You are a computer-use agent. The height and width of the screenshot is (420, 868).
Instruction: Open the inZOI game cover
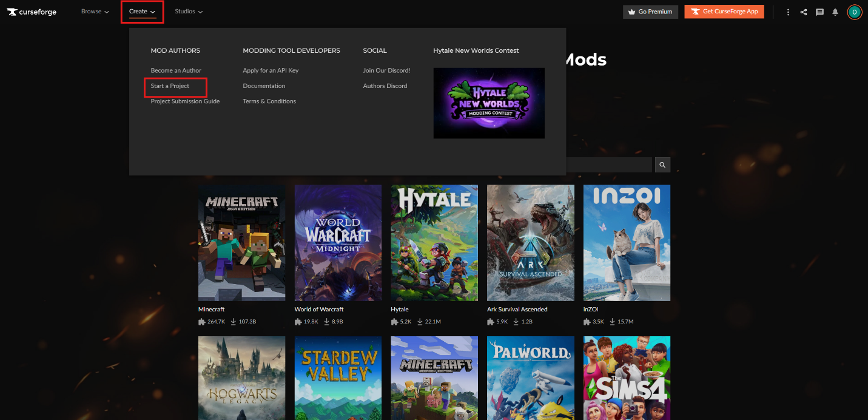click(627, 243)
